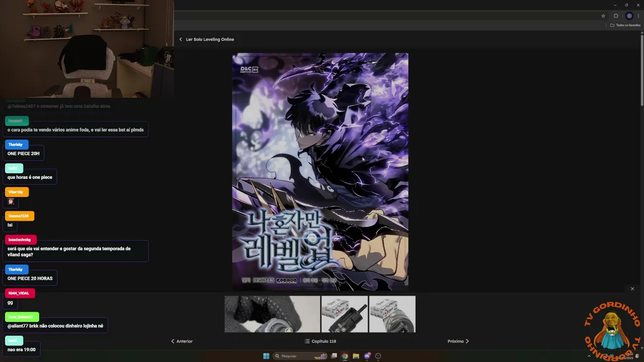Click the username badge Vitor16y in chat
Image resolution: width=644 pixels, height=362 pixels.
click(16, 192)
